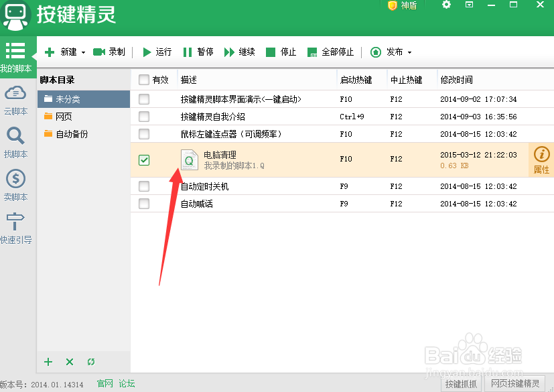The height and width of the screenshot is (392, 554).
Task: Select the 自动喊话 script row text
Action: pos(197,204)
